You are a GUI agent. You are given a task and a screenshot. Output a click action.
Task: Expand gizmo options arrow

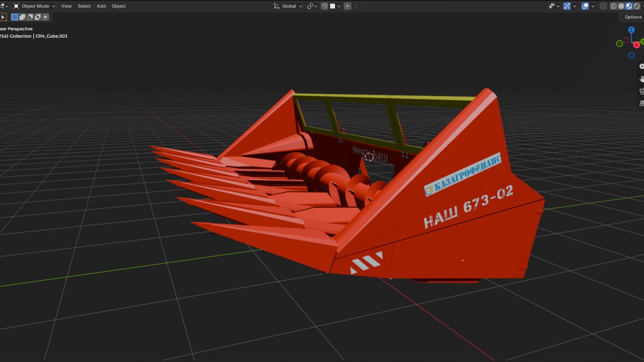click(575, 6)
